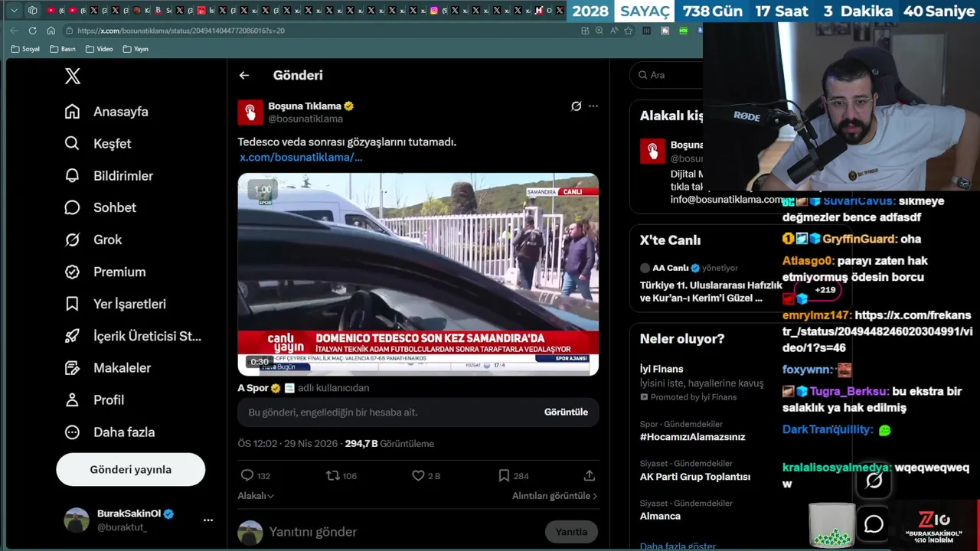Open Yer İşaretleri bookmarks

pos(115,304)
